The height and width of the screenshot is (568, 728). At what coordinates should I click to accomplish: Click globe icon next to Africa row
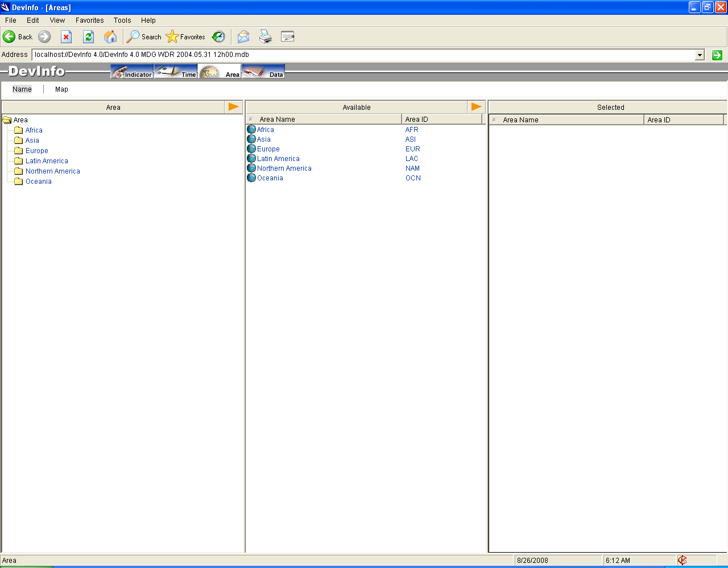[251, 129]
